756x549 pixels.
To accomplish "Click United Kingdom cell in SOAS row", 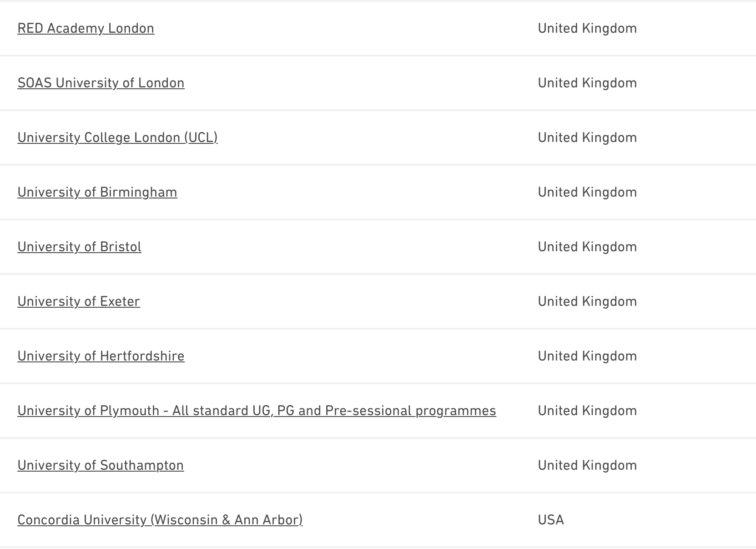I will tap(587, 83).
